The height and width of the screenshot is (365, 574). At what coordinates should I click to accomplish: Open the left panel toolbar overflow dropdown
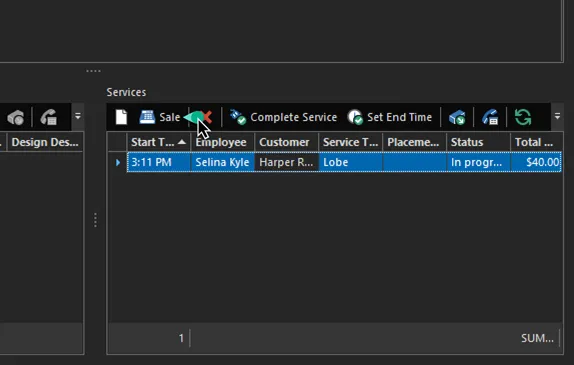point(78,117)
